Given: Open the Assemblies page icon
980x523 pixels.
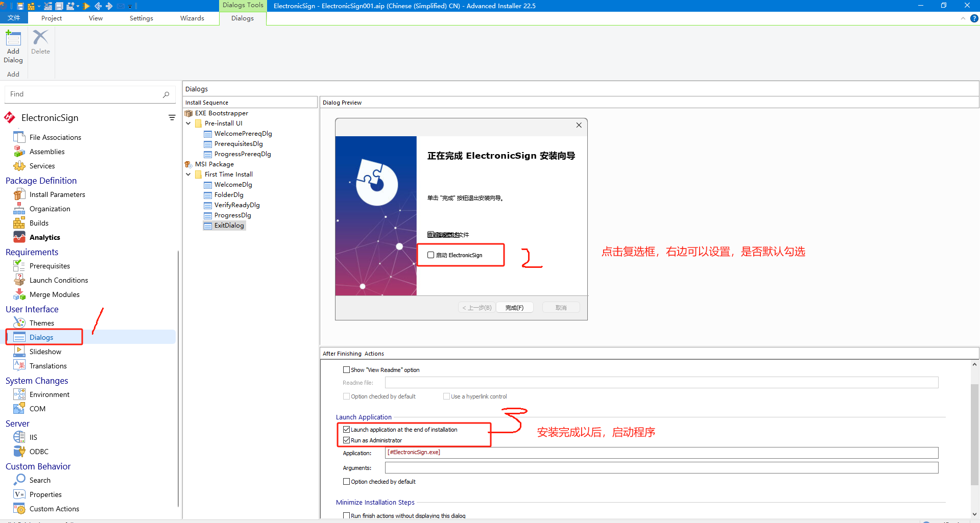Looking at the screenshot, I should 19,152.
